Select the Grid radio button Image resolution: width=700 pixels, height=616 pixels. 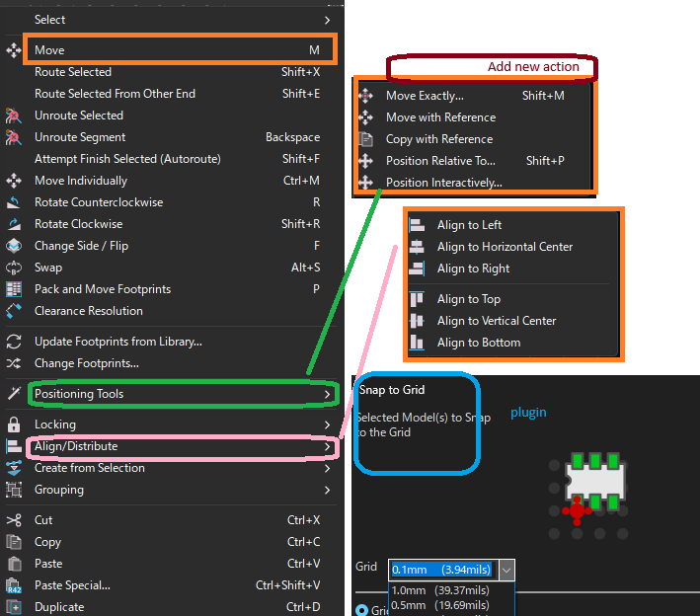(x=361, y=610)
